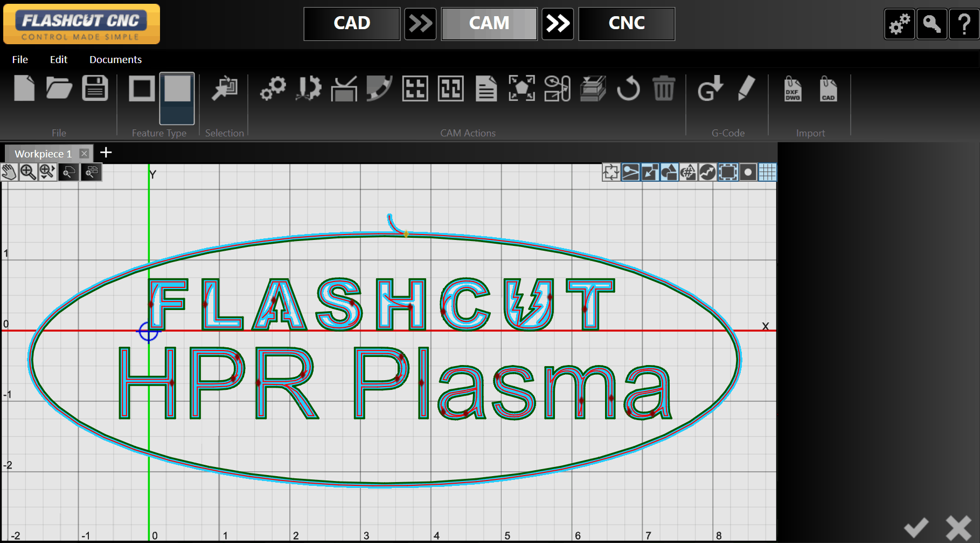The width and height of the screenshot is (980, 543).
Task: Toggle the shapes display view option
Action: click(x=669, y=173)
